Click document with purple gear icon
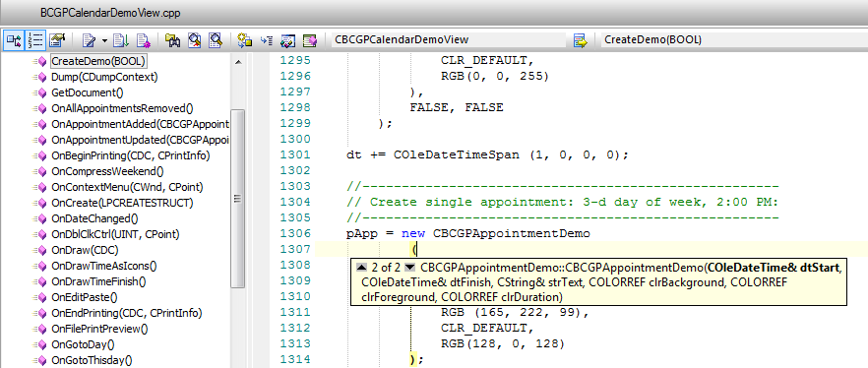The height and width of the screenshot is (368, 868). point(143,39)
